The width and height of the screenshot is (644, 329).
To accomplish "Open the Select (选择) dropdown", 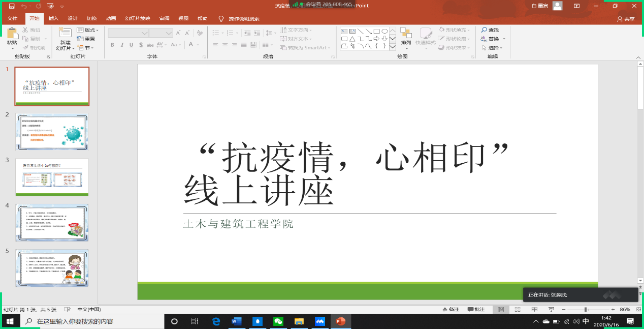I will [x=492, y=48].
